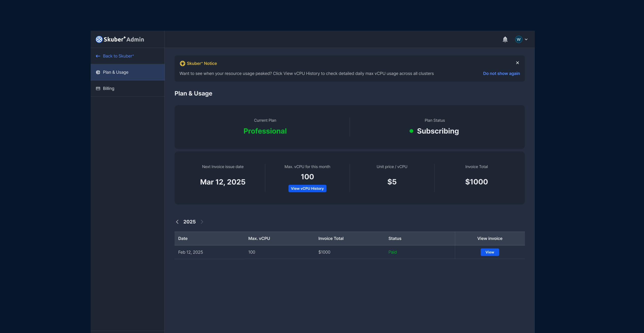This screenshot has height=333, width=644.
Task: Click the Billing card icon
Action: click(x=98, y=89)
